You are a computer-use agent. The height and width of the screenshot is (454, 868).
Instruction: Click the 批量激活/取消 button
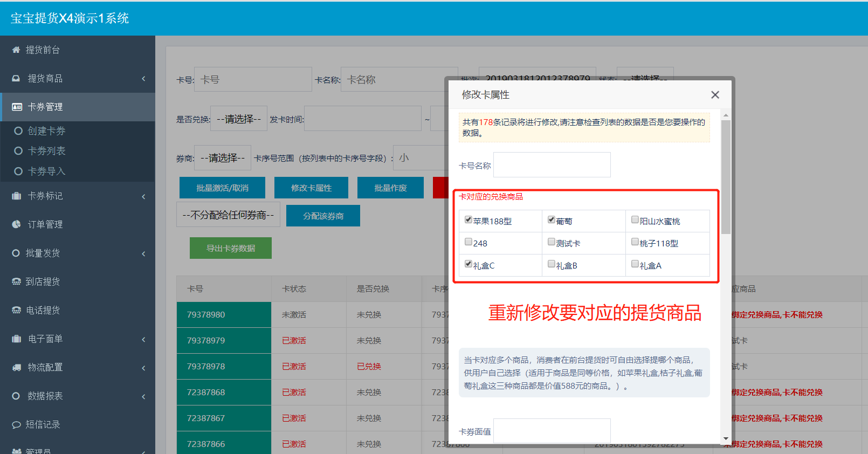[222, 188]
